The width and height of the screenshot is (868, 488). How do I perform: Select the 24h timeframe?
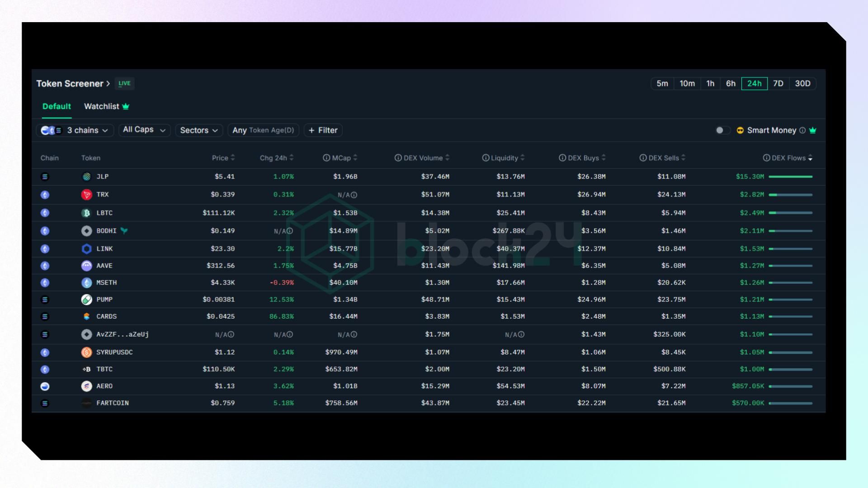coord(754,84)
